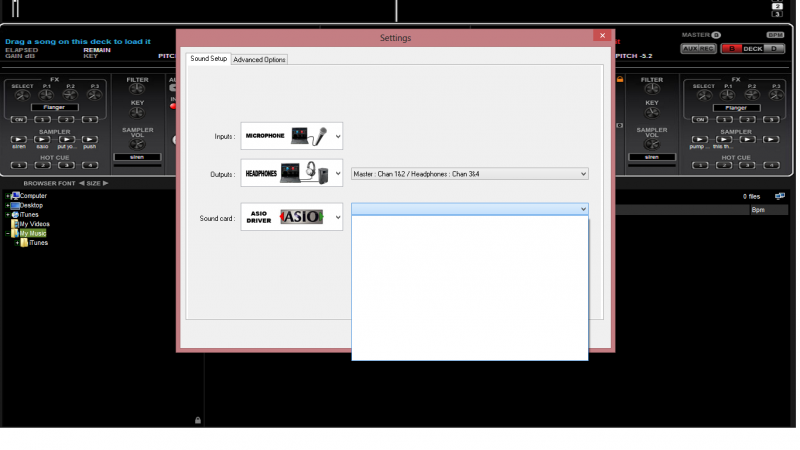Viewport: 800px width, 450px height.
Task: Increase browser font size with right arrow
Action: [106, 183]
